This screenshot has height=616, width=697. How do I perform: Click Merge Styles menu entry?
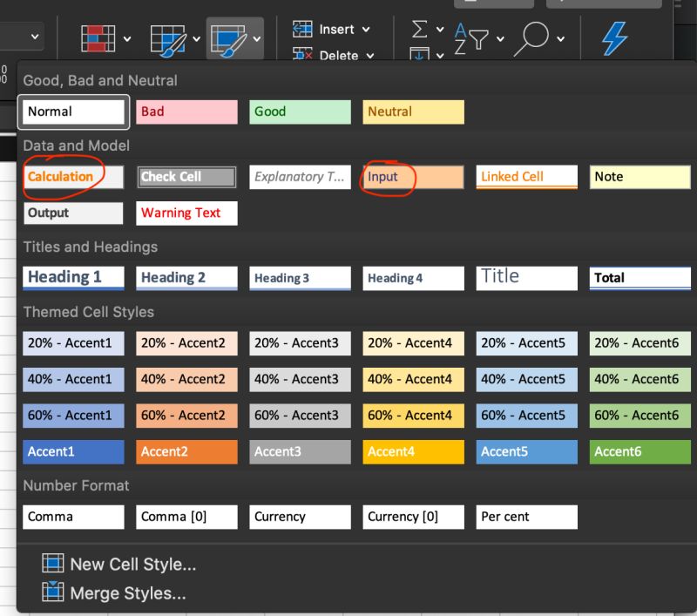(127, 593)
